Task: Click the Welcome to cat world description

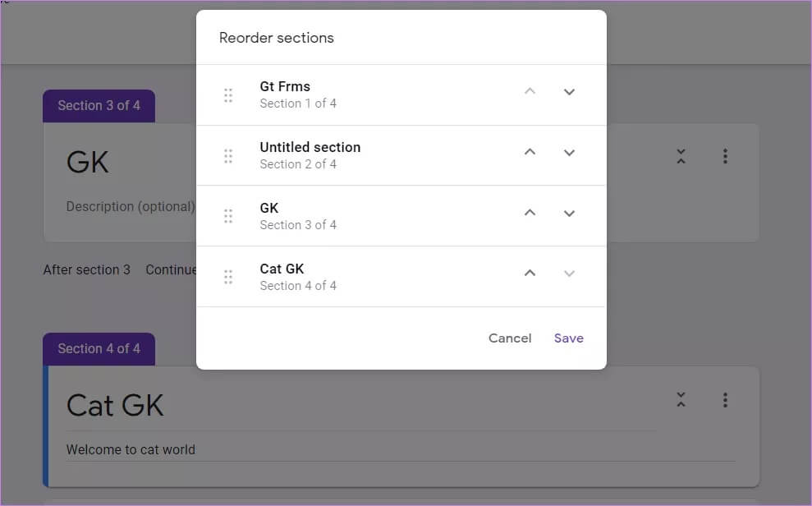Action: (131, 450)
